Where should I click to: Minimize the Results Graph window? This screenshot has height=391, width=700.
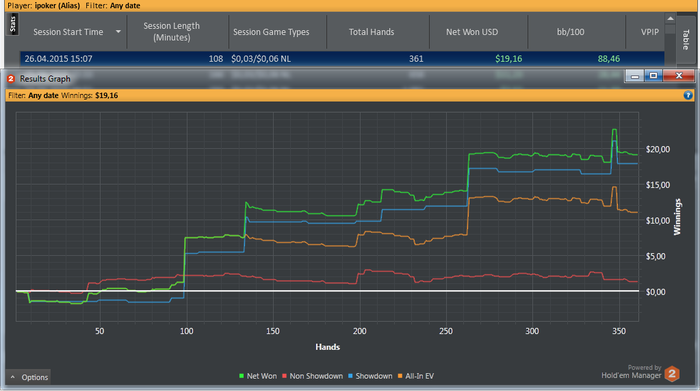point(634,76)
